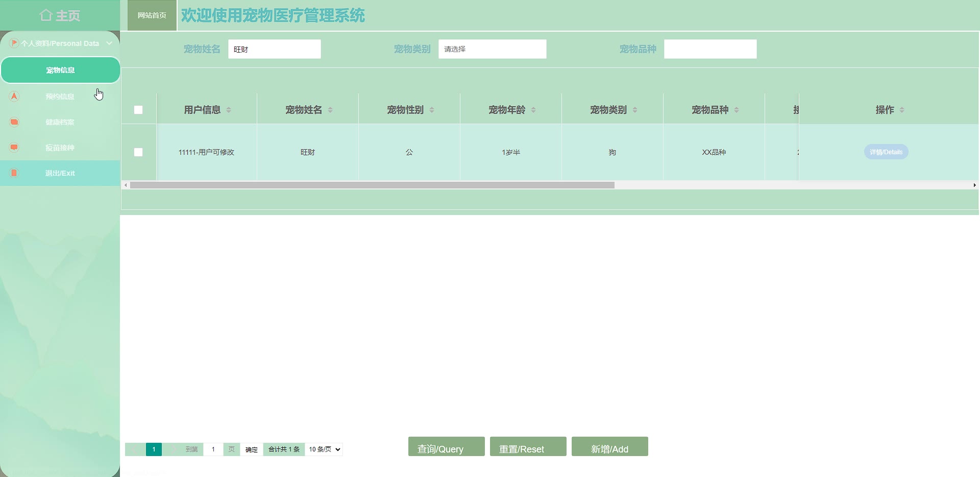The image size is (980, 477).
Task: Check the row checkbox for 旺财
Action: (x=138, y=152)
